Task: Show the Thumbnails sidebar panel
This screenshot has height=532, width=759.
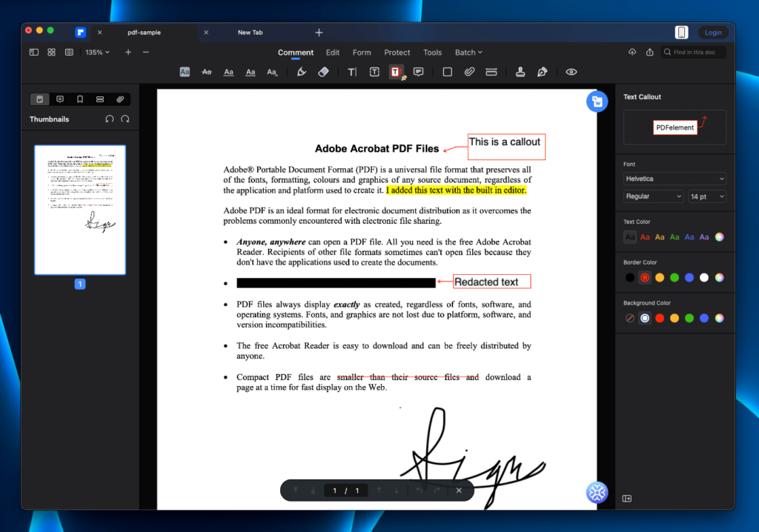Action: click(x=40, y=99)
